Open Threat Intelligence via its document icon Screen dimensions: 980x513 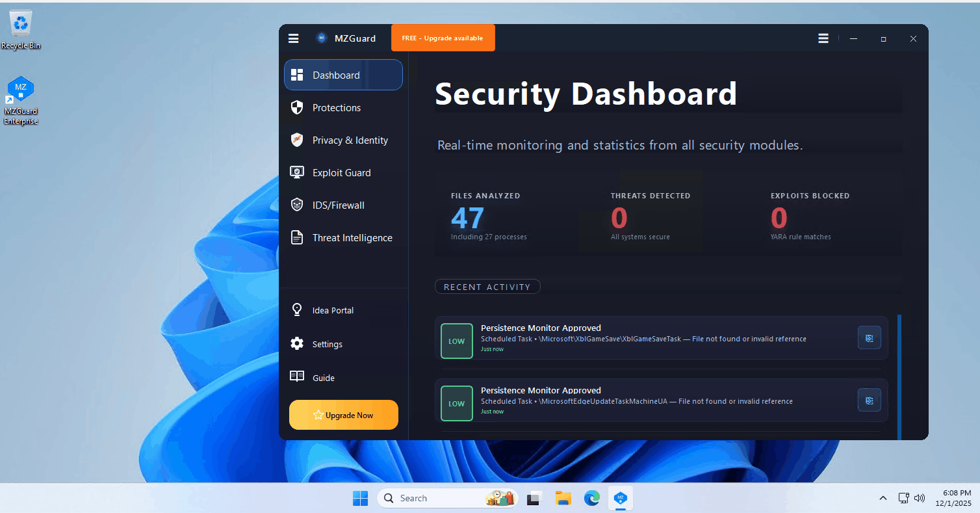[297, 237]
